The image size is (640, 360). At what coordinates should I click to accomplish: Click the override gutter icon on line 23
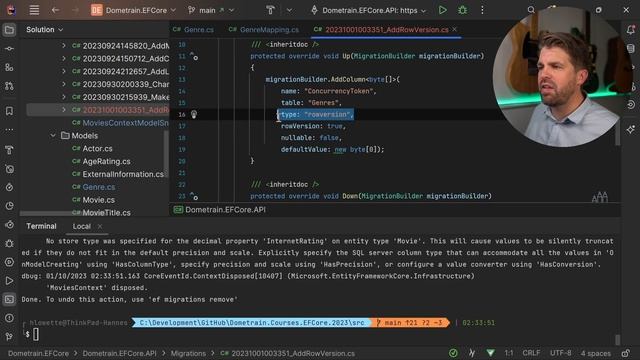pos(194,196)
